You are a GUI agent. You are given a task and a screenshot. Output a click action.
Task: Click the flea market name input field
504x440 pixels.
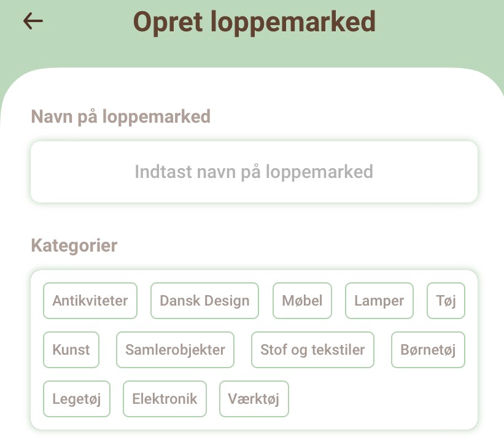click(x=254, y=172)
